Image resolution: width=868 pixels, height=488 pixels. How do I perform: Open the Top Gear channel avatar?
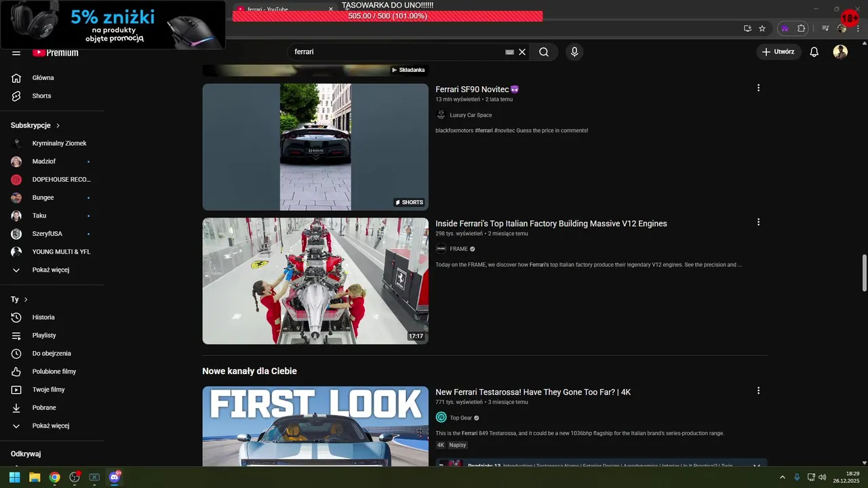click(x=441, y=418)
